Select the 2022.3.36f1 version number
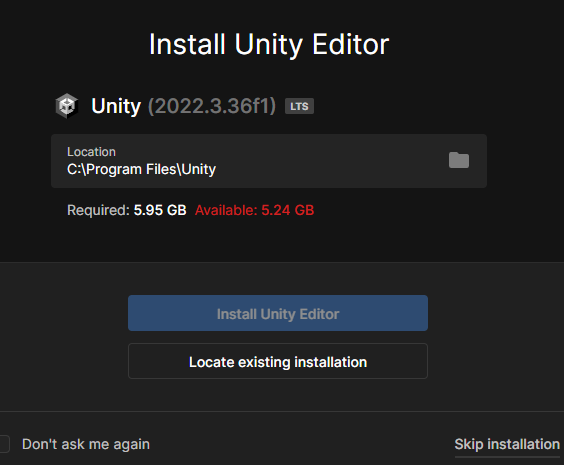The image size is (564, 465). 212,106
